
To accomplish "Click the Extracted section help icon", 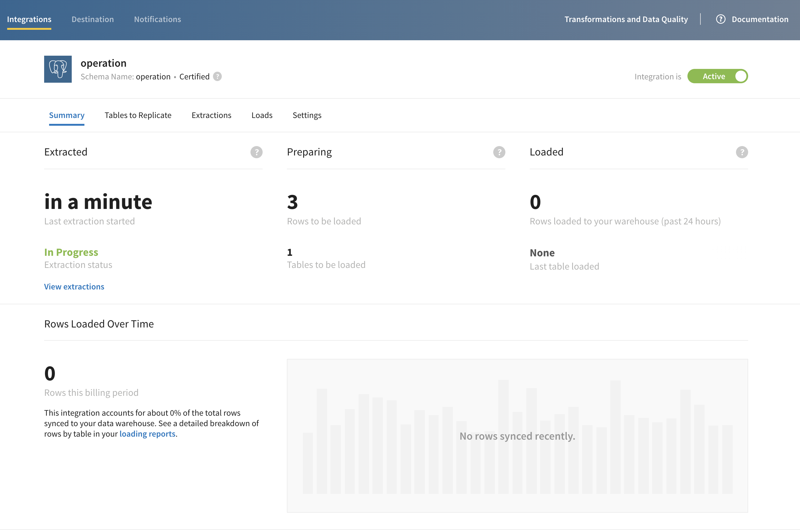I will click(x=256, y=152).
